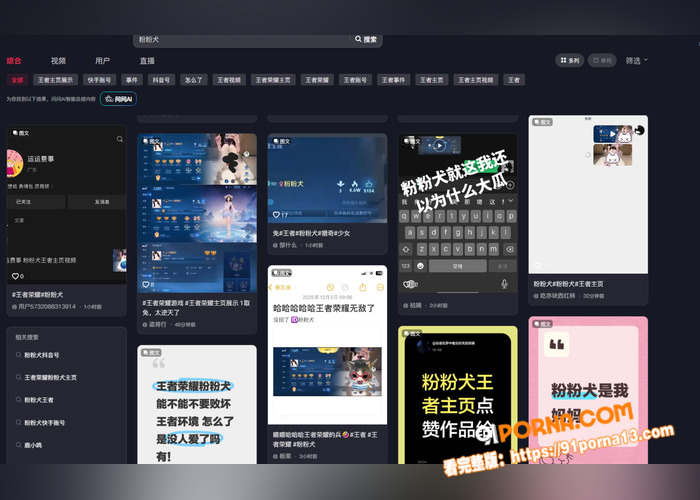The width and height of the screenshot is (700, 500).
Task: Open author 盗将行 under screenshots post
Action: 154,324
